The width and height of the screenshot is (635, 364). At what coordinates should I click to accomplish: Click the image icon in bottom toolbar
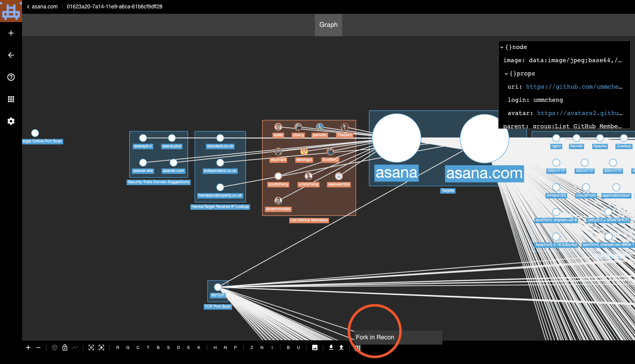point(315,348)
